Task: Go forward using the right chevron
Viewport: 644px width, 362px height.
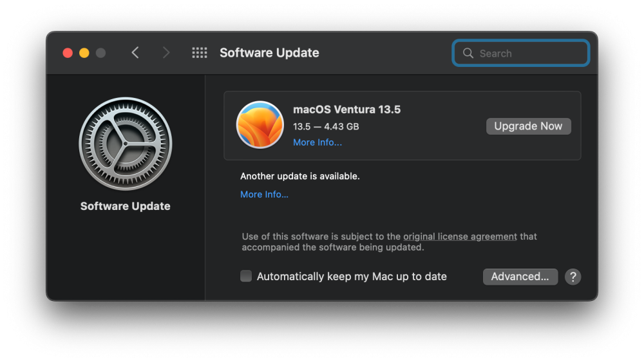Action: tap(166, 53)
